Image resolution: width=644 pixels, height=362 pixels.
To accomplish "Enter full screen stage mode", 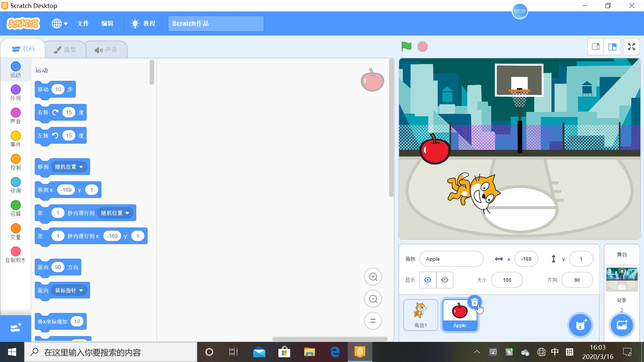I will tap(632, 47).
